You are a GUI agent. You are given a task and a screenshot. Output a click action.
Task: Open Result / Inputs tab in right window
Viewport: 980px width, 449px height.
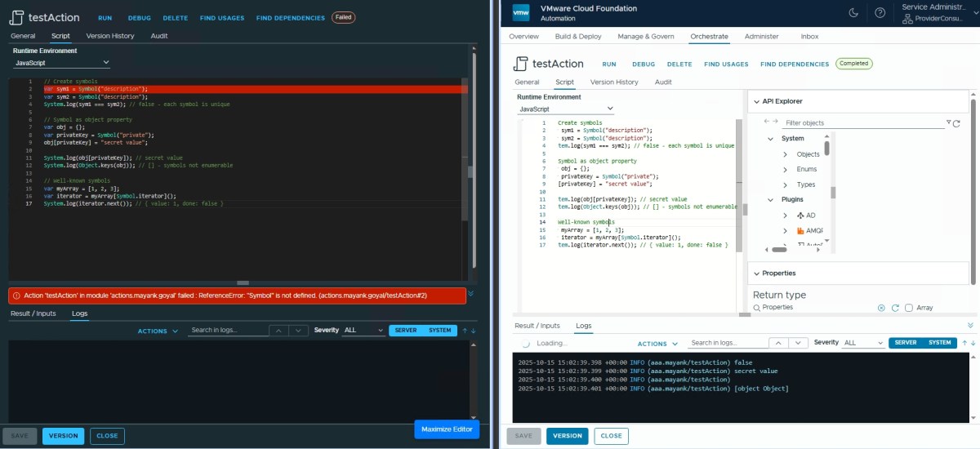(x=537, y=326)
